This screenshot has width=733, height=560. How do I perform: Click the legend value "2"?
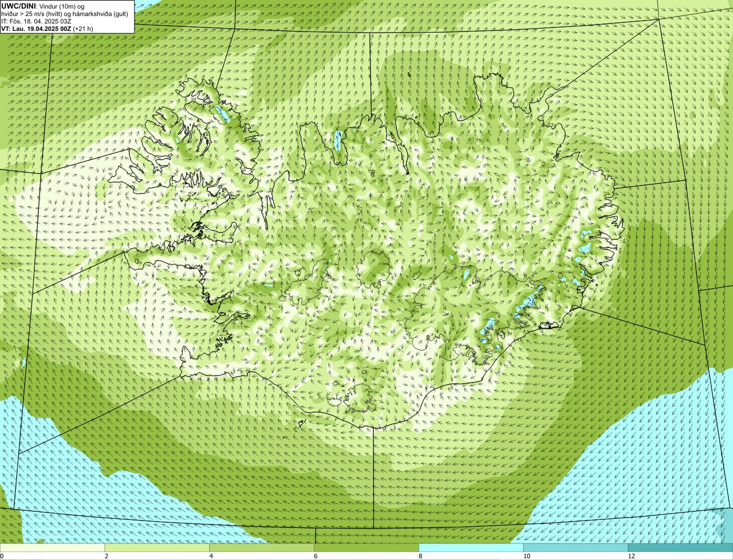click(106, 556)
